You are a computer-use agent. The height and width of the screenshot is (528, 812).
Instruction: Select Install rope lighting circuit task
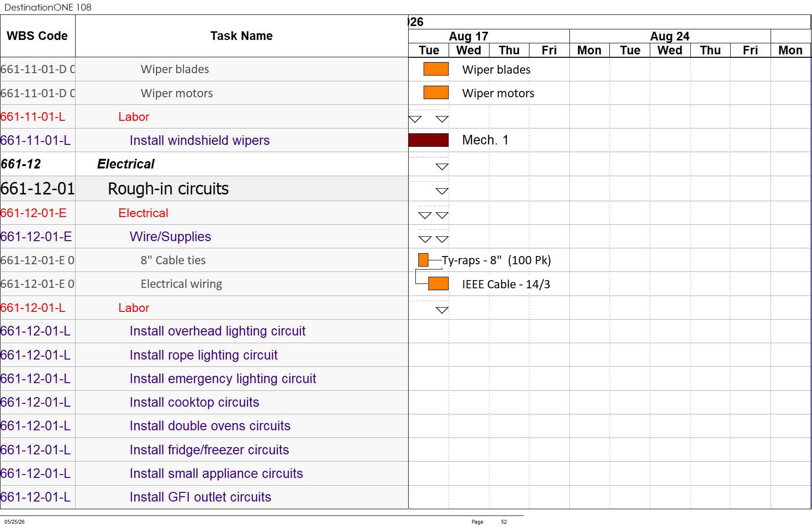(x=204, y=355)
